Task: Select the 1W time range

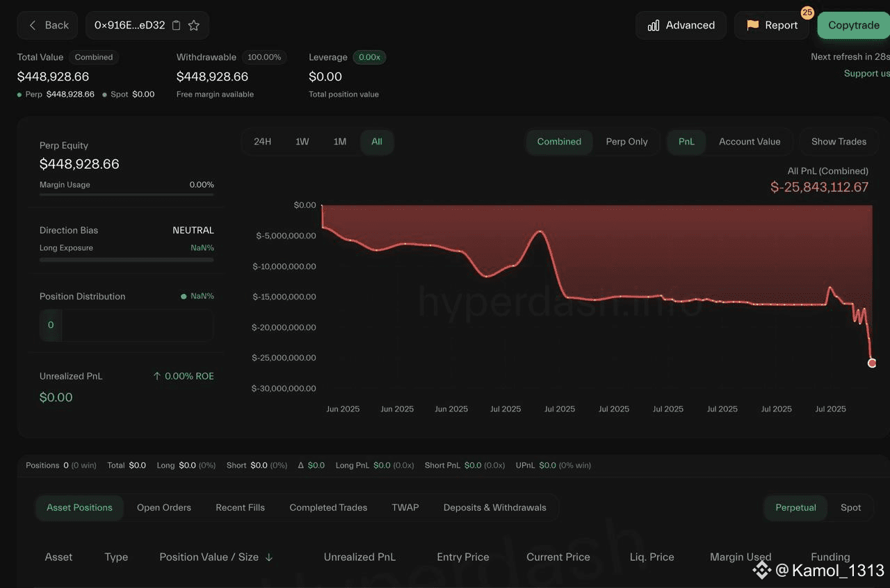Action: 302,142
